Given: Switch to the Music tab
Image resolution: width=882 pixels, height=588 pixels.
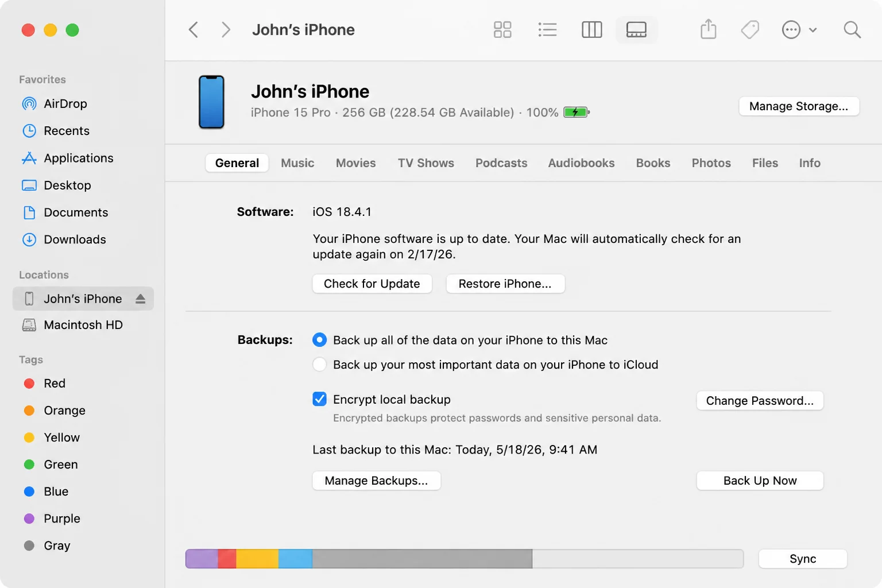Looking at the screenshot, I should tap(297, 163).
